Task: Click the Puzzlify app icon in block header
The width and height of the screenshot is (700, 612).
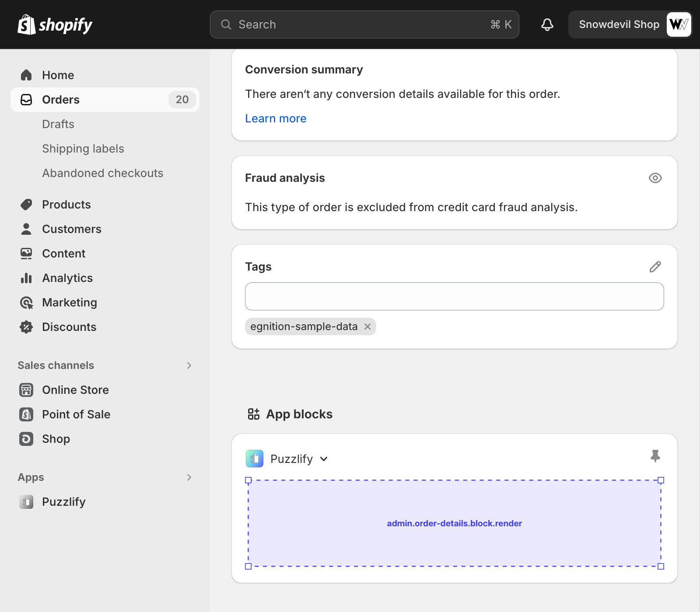Action: (x=255, y=459)
